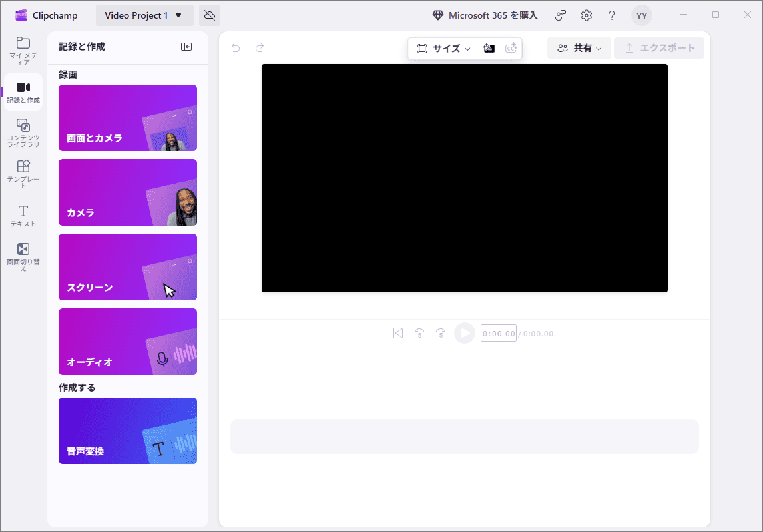Click the sync disabled icon near project name
The image size is (763, 532).
pyautogui.click(x=209, y=15)
